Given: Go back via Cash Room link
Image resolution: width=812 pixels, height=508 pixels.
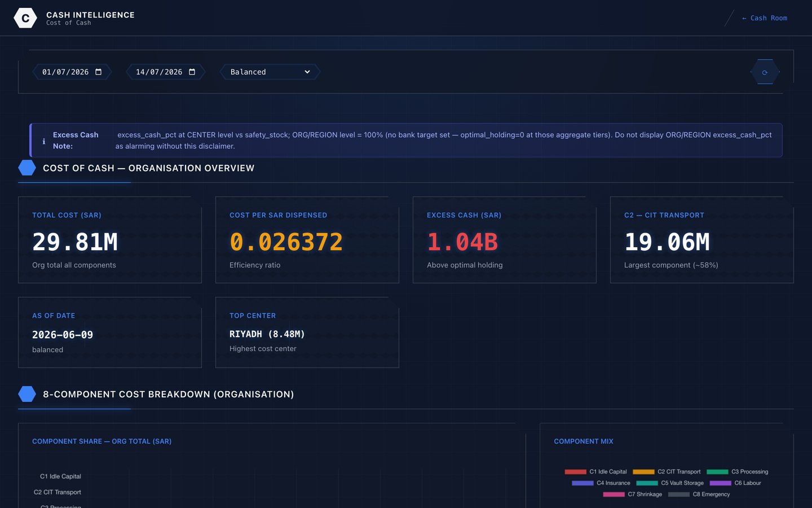Looking at the screenshot, I should click(765, 18).
